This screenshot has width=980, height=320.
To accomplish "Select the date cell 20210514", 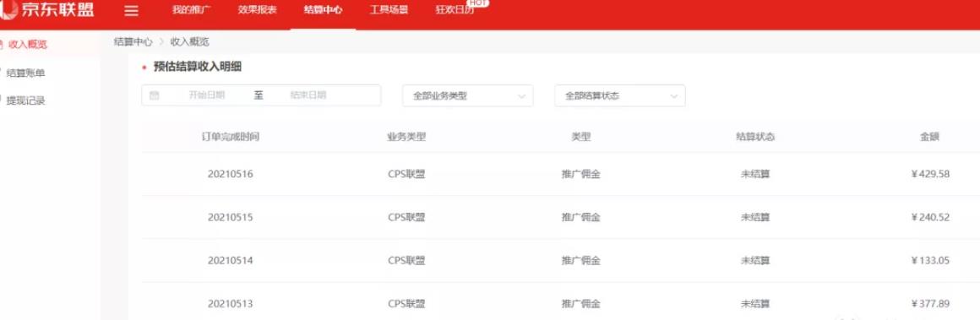I will pyautogui.click(x=230, y=261).
